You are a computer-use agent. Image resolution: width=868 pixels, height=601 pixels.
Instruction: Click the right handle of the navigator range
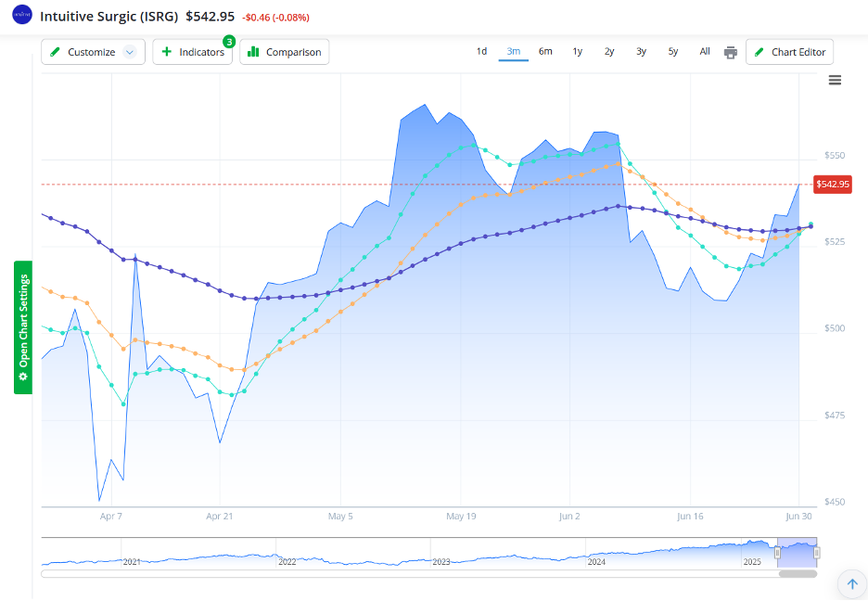(816, 552)
